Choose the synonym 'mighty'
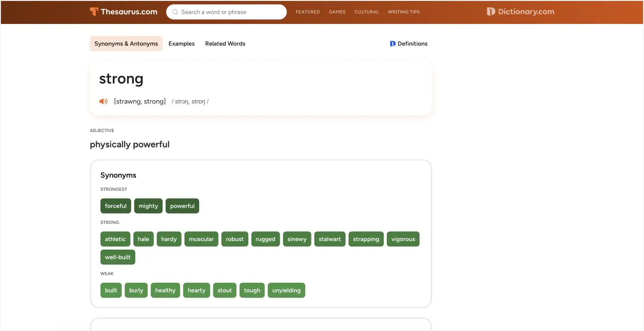This screenshot has height=331, width=644. coord(148,206)
